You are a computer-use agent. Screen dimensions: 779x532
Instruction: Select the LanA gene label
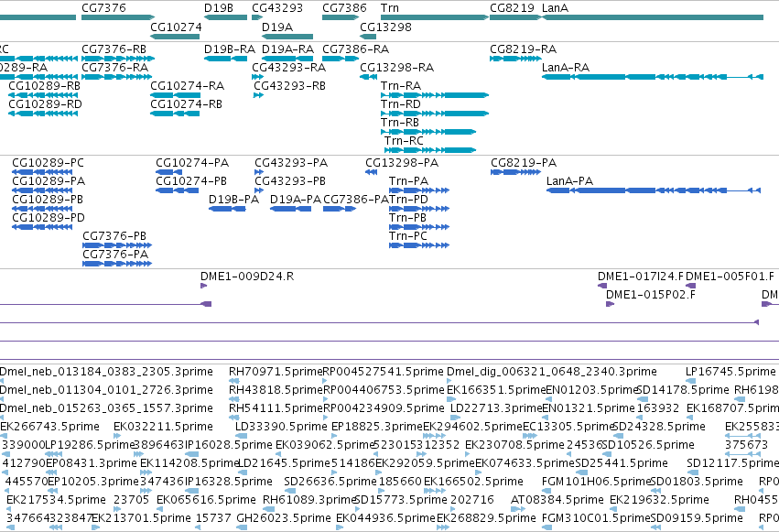tap(555, 8)
